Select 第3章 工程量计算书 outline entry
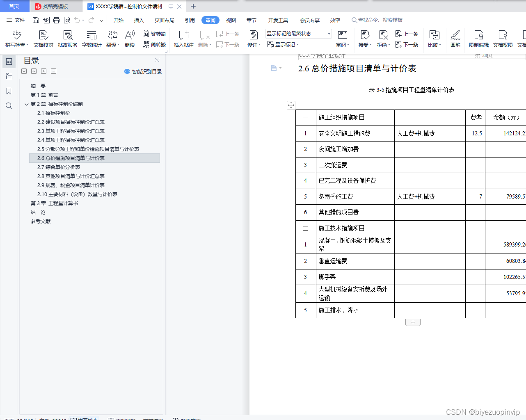 pyautogui.click(x=54, y=203)
